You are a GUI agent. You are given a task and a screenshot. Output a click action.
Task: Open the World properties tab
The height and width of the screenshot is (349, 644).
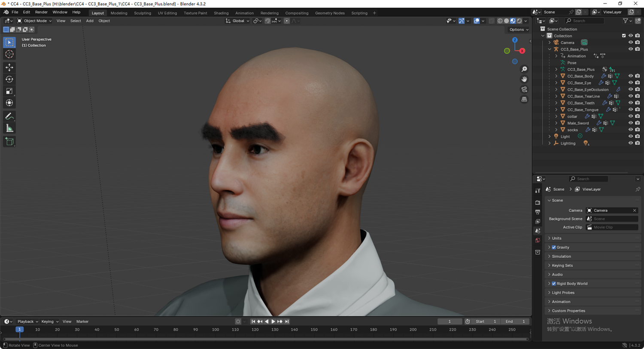click(x=538, y=240)
